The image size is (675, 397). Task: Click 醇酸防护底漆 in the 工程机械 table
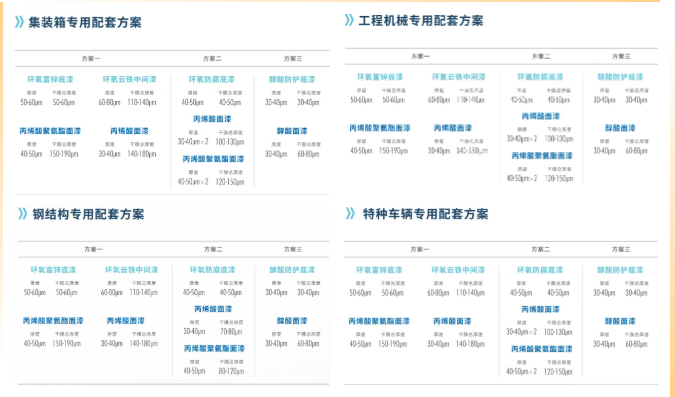620,77
